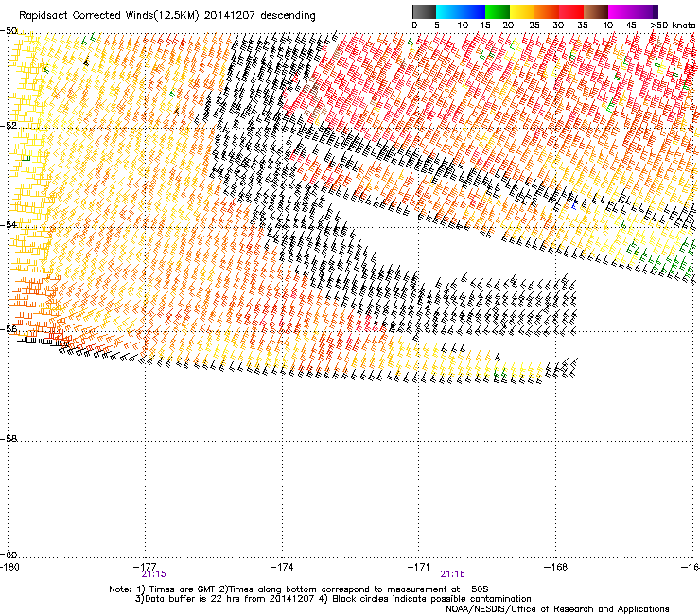
Task: Click the orange 25-30 knots color swatch
Action: (x=547, y=11)
